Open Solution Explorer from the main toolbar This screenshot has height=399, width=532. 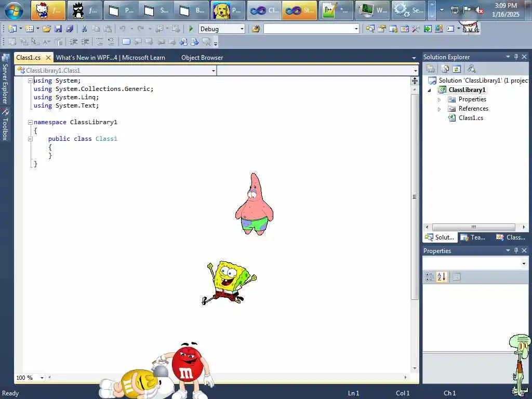(x=370, y=29)
